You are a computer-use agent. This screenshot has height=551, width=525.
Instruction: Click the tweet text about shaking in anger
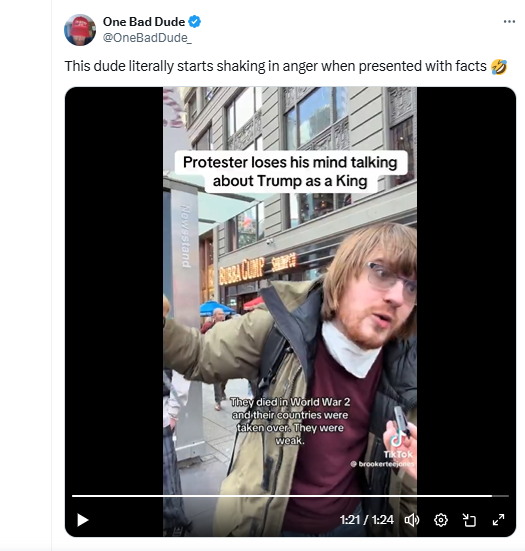pos(275,66)
